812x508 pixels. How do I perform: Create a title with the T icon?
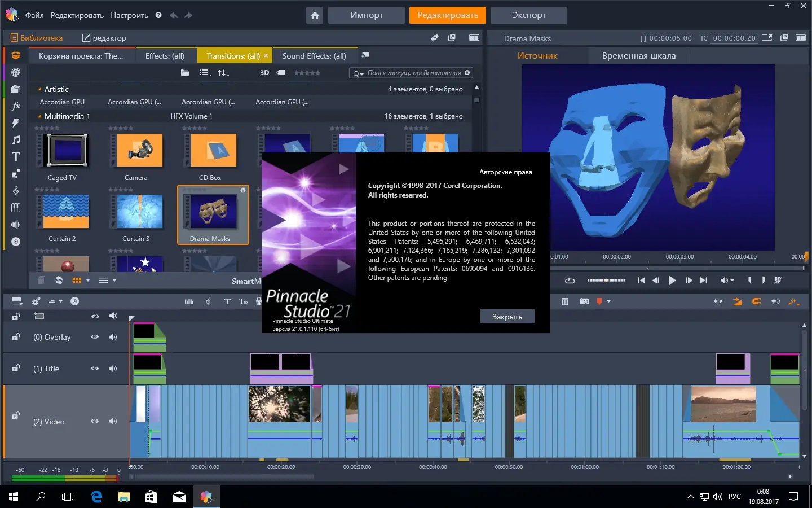click(x=227, y=301)
